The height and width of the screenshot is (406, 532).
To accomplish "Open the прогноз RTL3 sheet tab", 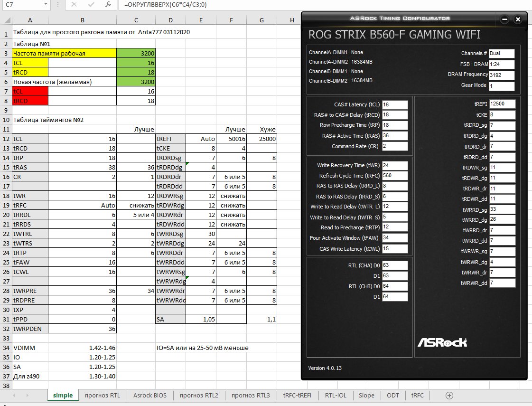I will coord(251,395).
